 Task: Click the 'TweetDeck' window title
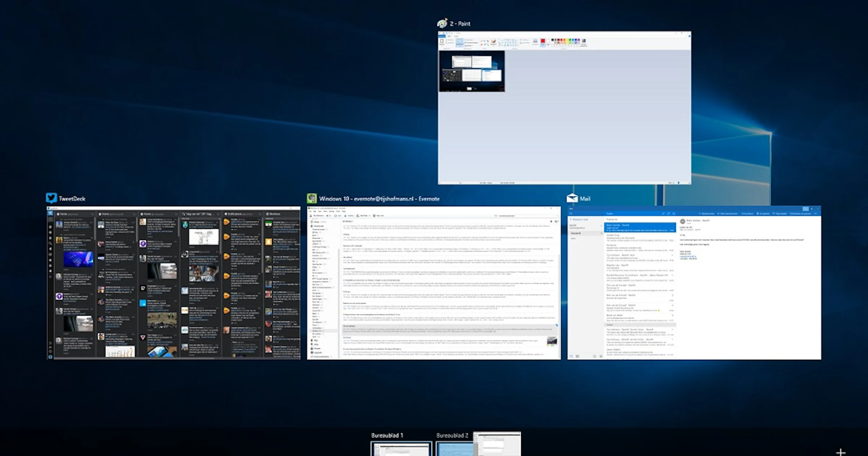72,199
